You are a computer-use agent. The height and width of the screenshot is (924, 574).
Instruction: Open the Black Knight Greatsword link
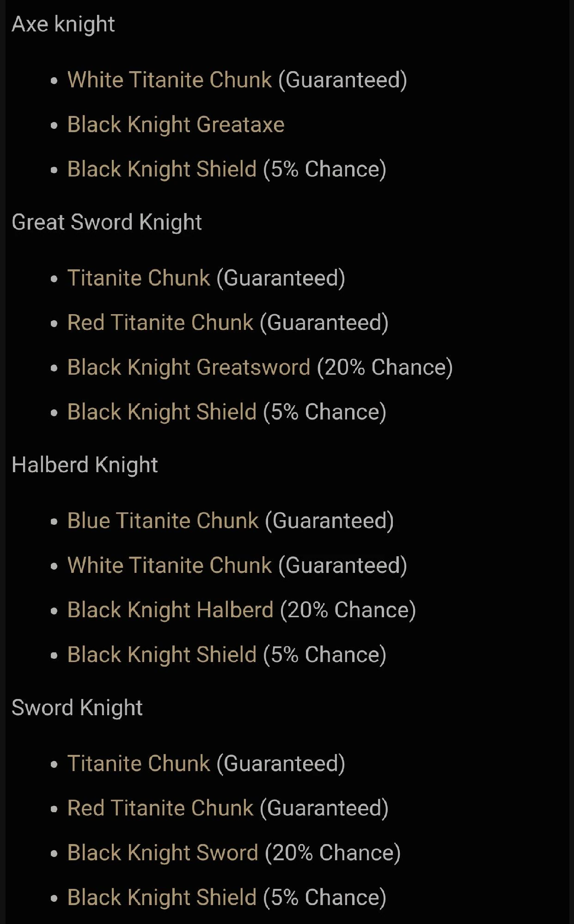pyautogui.click(x=189, y=367)
